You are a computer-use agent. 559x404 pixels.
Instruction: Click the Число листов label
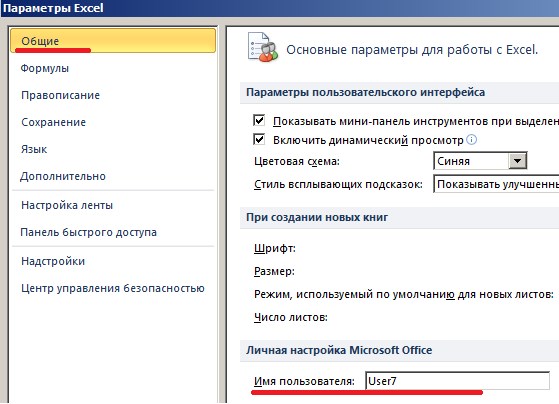(x=291, y=317)
